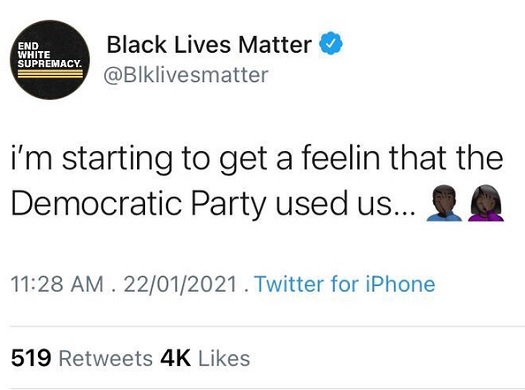Screen dimensions: 525x390
Task: Open the End White Supremacy profile picture
Action: [50, 60]
